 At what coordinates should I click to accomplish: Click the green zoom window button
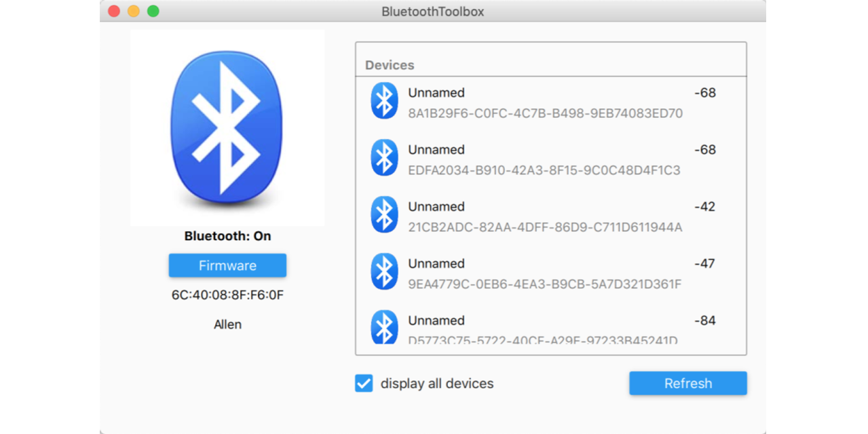point(153,11)
